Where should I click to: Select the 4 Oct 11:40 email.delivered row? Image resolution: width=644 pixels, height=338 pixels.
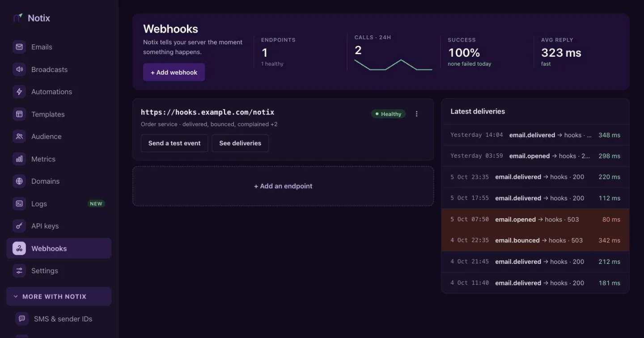click(535, 283)
